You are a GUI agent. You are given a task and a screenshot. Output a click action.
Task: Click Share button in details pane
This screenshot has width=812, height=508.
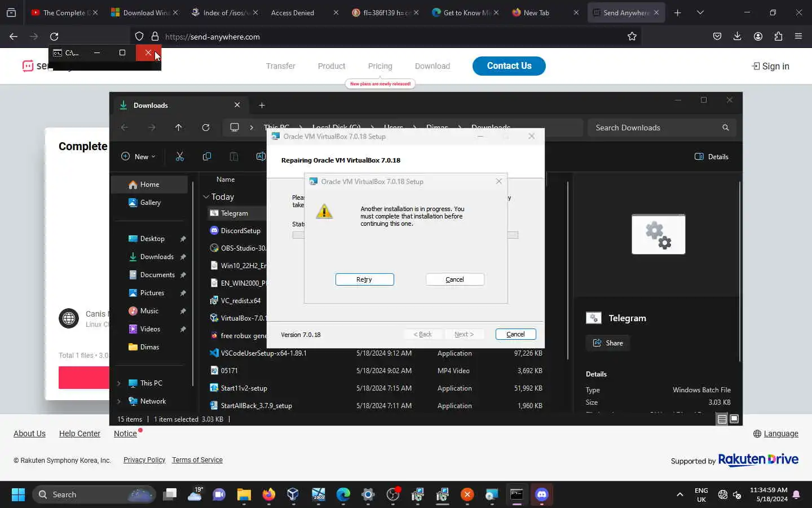pos(608,343)
